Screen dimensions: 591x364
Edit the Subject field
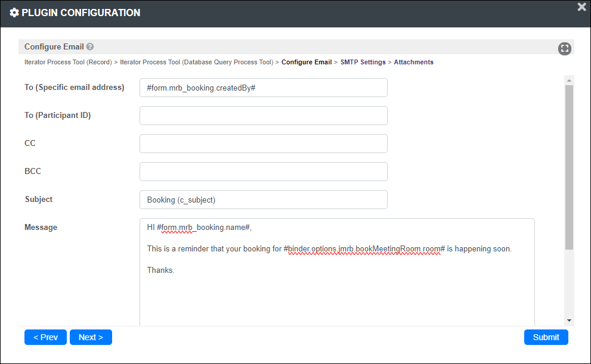[x=264, y=200]
